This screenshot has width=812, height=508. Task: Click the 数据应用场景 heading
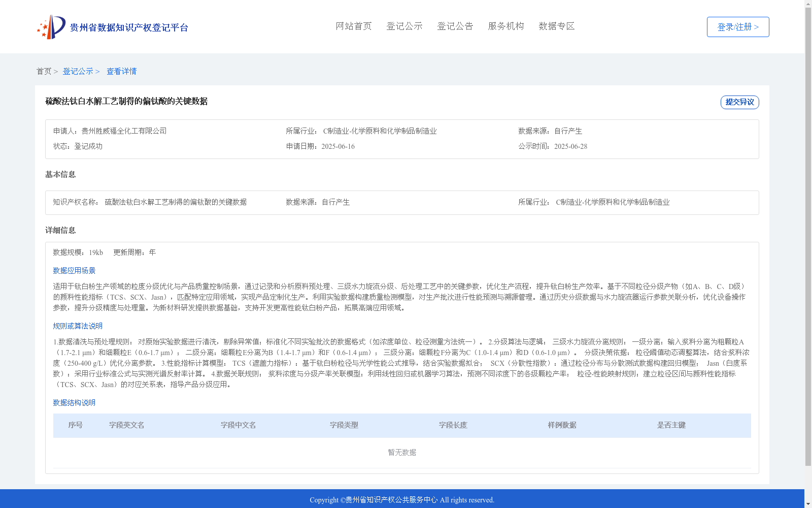tap(74, 271)
